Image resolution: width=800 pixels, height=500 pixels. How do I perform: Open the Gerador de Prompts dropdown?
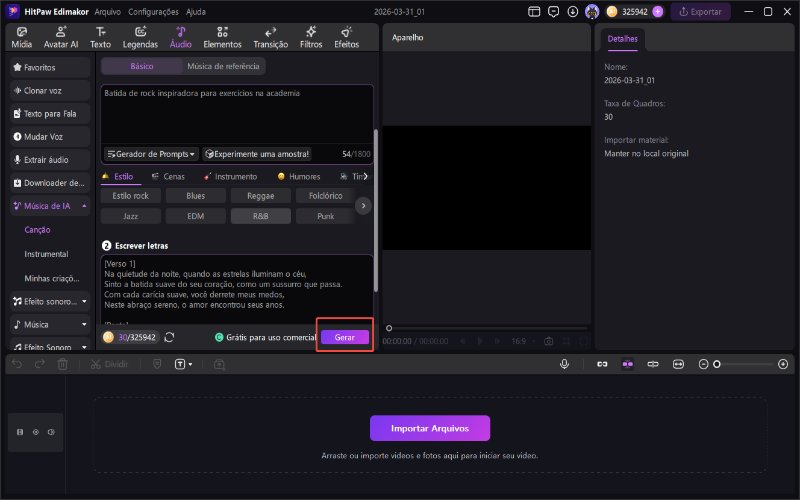pyautogui.click(x=150, y=154)
